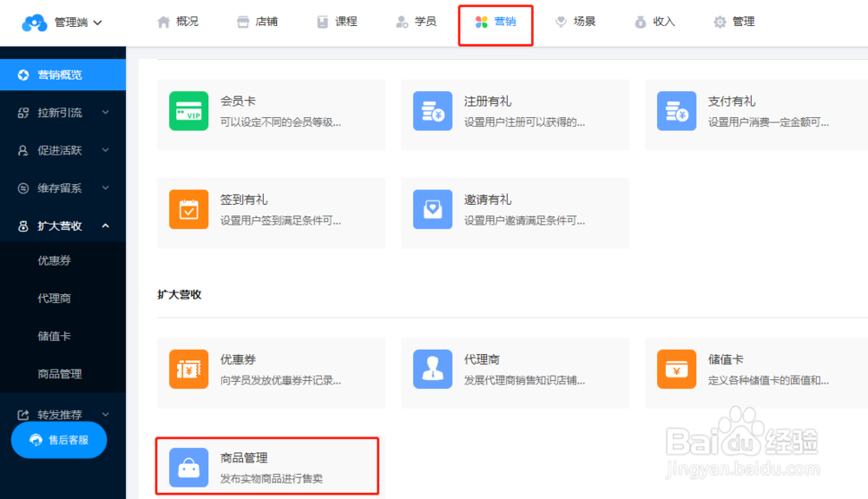
Task: Click the 支付有礼 coins icon
Action: (676, 111)
